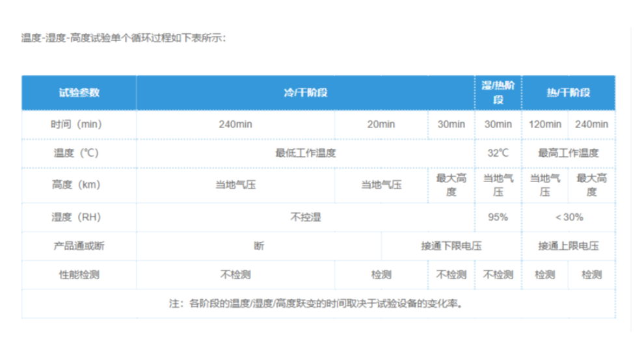Screen dimensions: 644x361
Task: Click the 接通上限电压 cell
Action: 568,246
